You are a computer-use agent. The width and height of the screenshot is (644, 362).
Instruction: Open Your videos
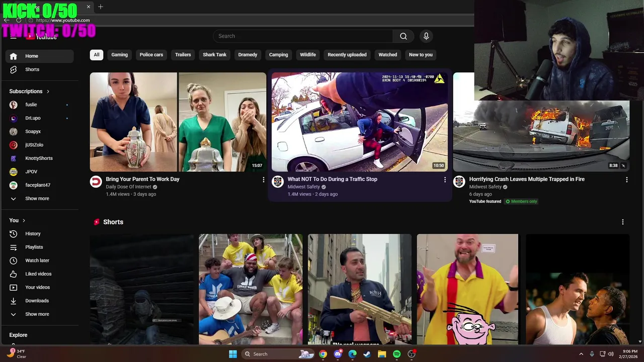40,288
